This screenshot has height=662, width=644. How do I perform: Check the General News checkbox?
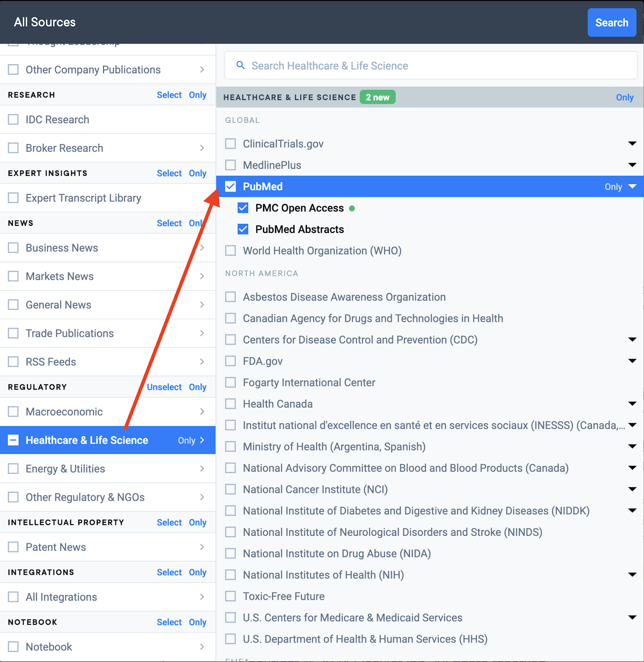coord(13,305)
